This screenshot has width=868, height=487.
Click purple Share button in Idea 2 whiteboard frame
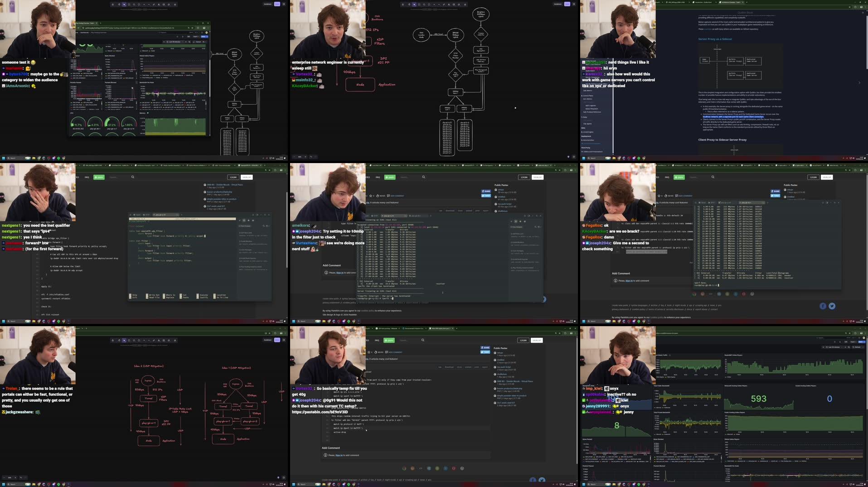[x=277, y=340]
